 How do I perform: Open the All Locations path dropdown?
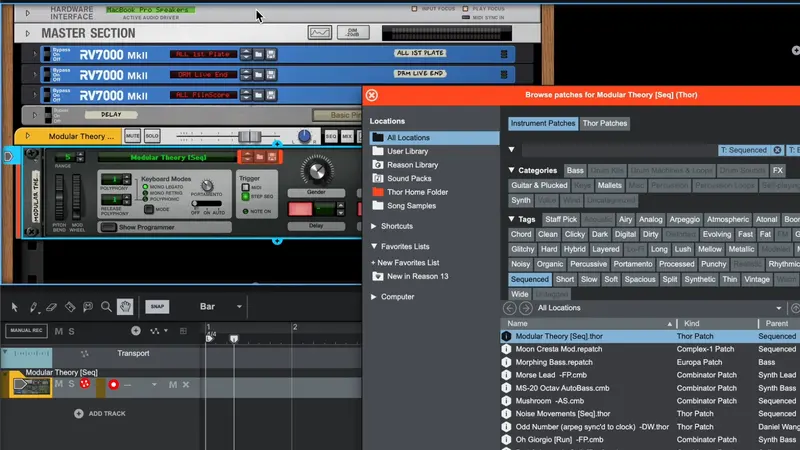(779, 308)
